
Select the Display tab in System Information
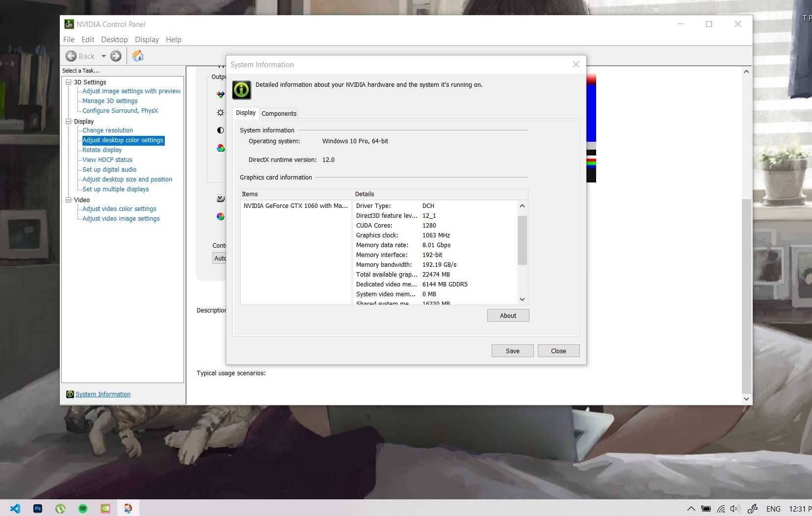245,113
